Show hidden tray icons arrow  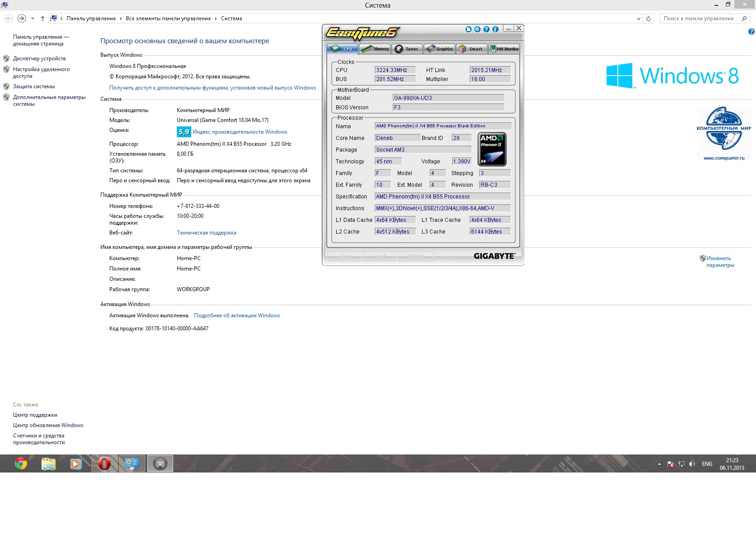(x=659, y=464)
